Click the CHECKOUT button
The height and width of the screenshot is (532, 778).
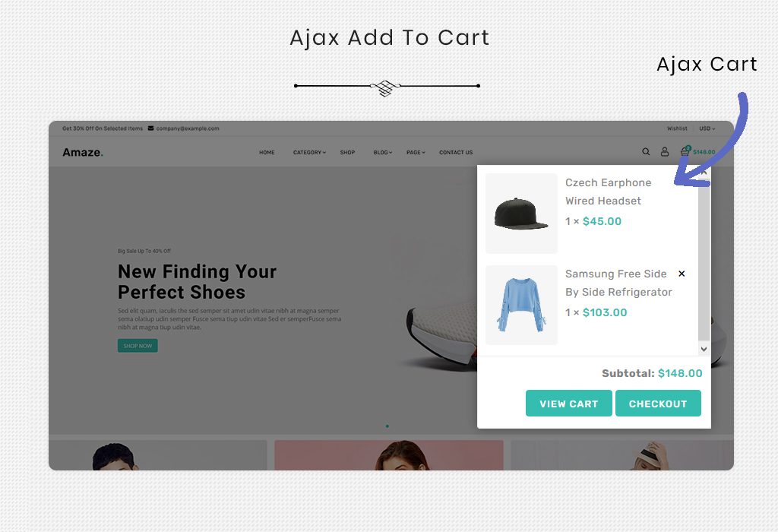tap(658, 404)
